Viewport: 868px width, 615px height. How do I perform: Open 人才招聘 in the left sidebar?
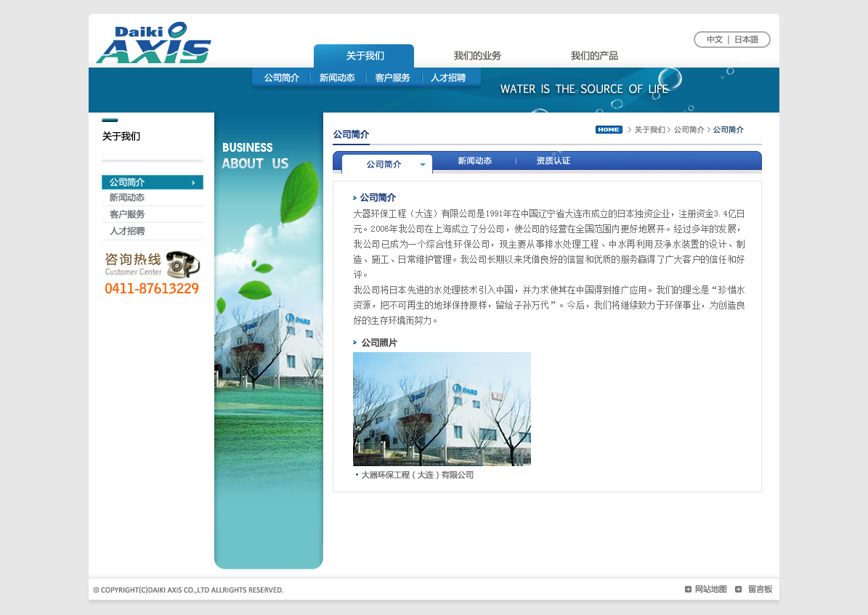pyautogui.click(x=127, y=232)
